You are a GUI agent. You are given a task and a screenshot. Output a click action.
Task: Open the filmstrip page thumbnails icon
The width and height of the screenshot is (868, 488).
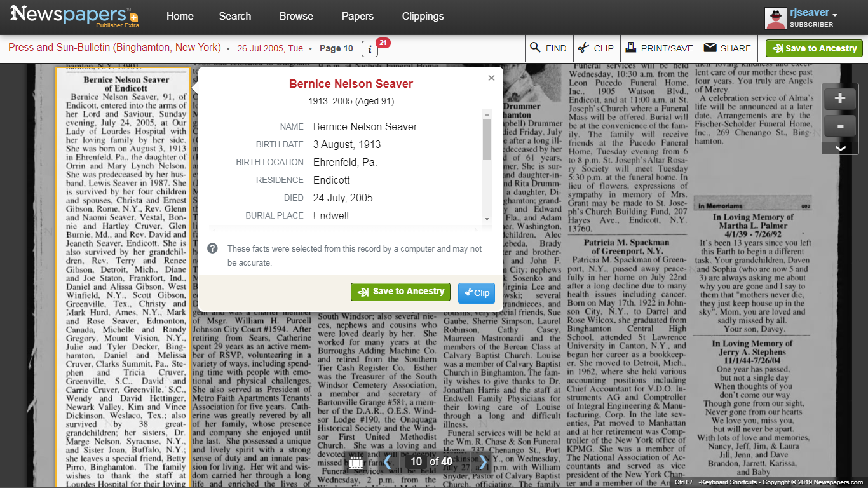pos(356,462)
